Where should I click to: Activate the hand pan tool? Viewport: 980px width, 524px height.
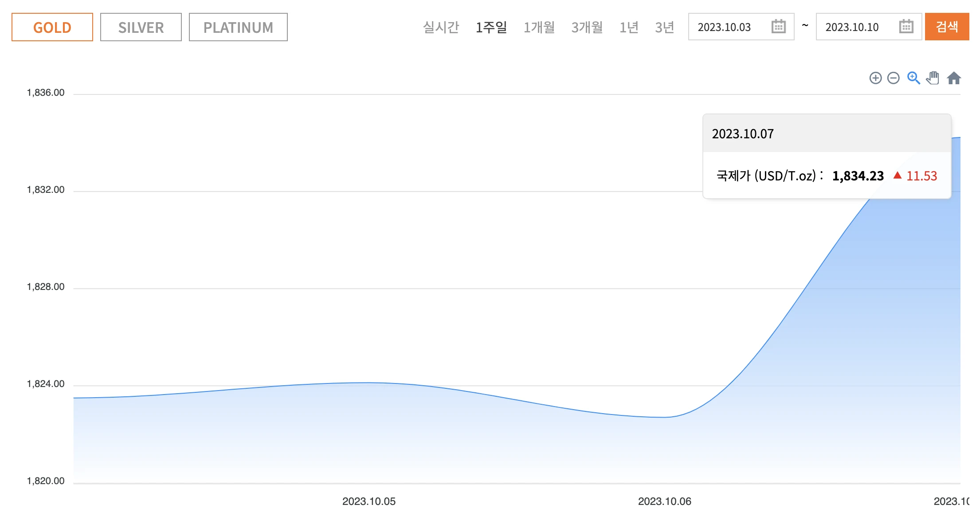933,78
